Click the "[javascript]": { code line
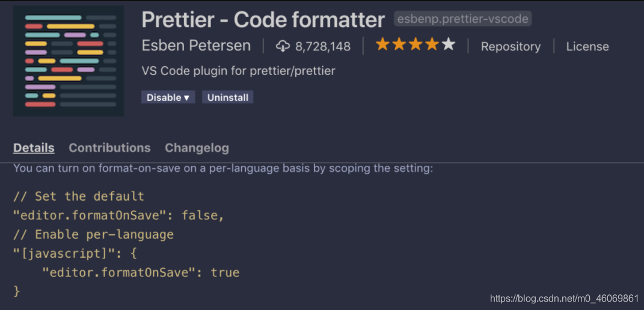This screenshot has height=310, width=644. 75,253
